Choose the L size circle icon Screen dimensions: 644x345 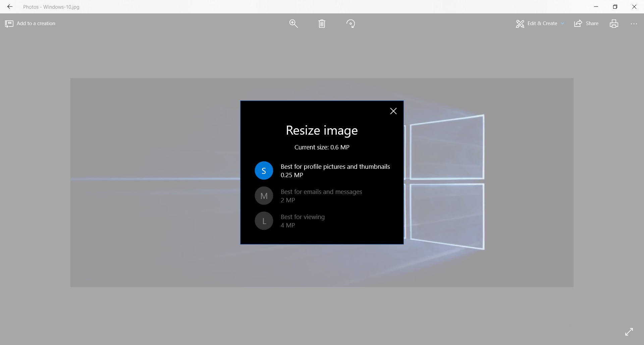tap(264, 221)
